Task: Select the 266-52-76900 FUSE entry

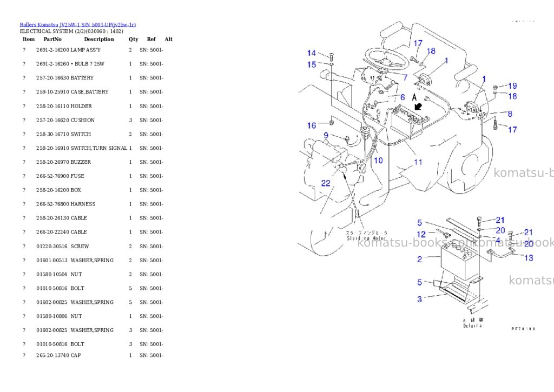Action: [x=93, y=176]
